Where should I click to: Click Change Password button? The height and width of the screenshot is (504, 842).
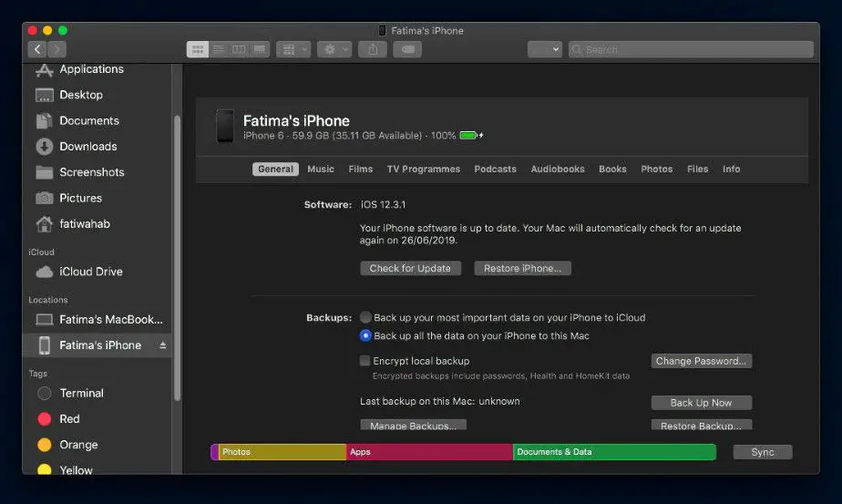[702, 361]
